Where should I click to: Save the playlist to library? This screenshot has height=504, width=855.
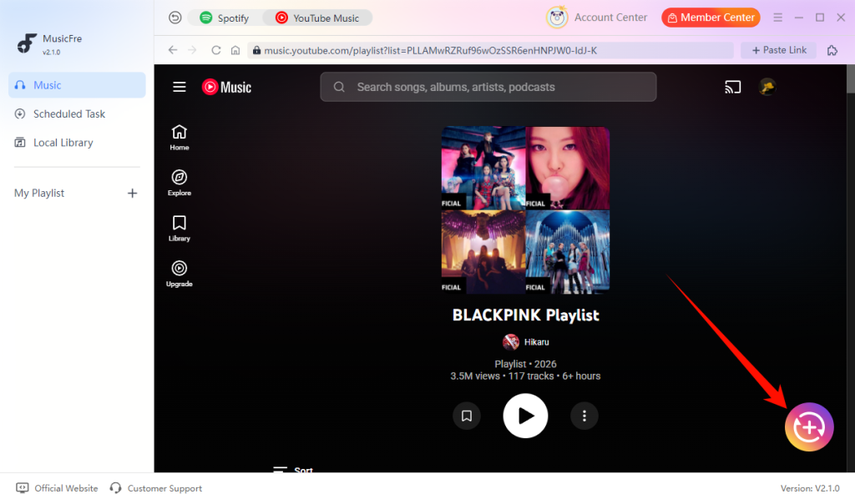click(x=467, y=416)
